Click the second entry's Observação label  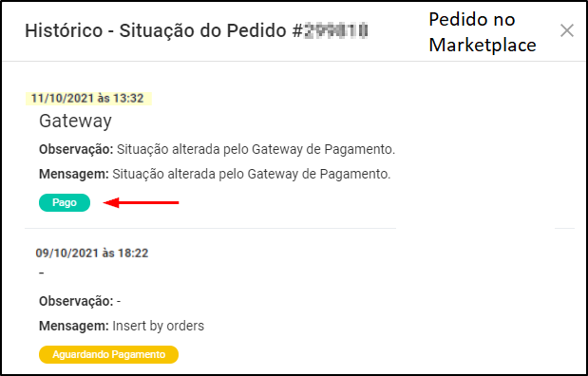(x=76, y=301)
